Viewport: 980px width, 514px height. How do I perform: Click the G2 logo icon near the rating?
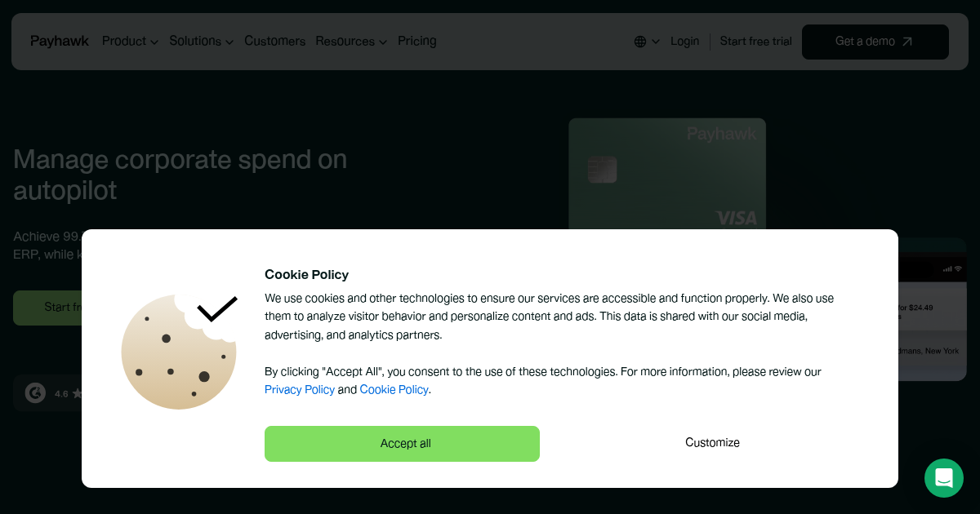(x=34, y=392)
